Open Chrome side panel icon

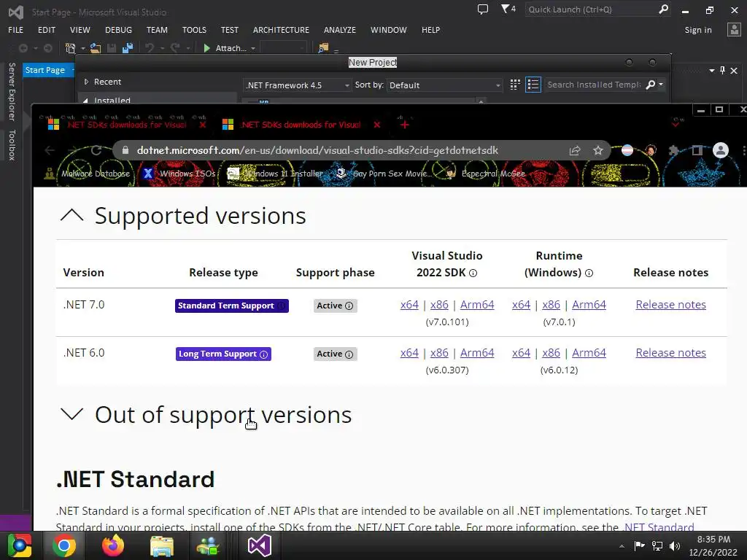tap(697, 150)
